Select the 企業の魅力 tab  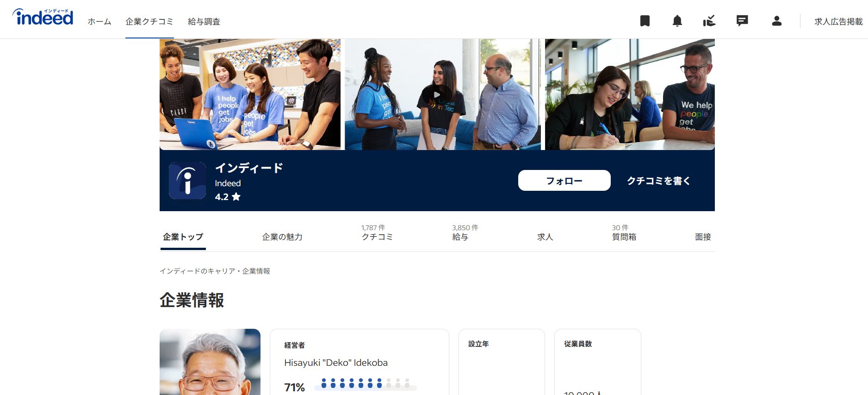click(282, 237)
